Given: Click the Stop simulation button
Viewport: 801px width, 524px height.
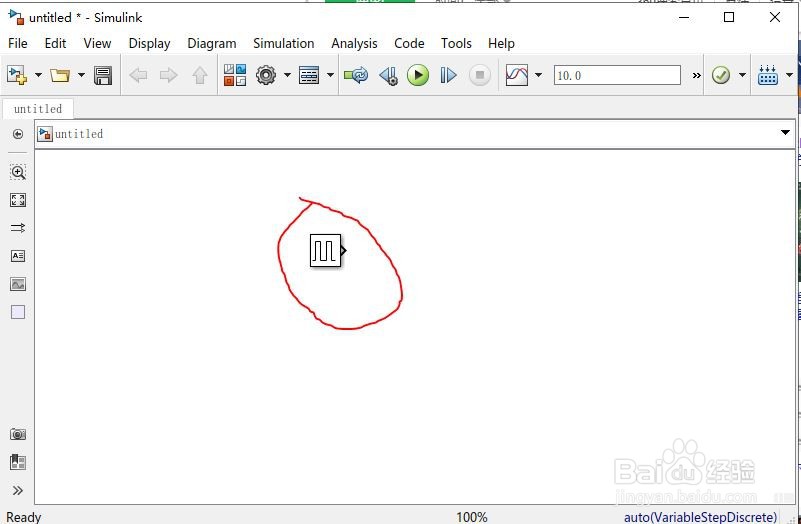Looking at the screenshot, I should tap(480, 76).
